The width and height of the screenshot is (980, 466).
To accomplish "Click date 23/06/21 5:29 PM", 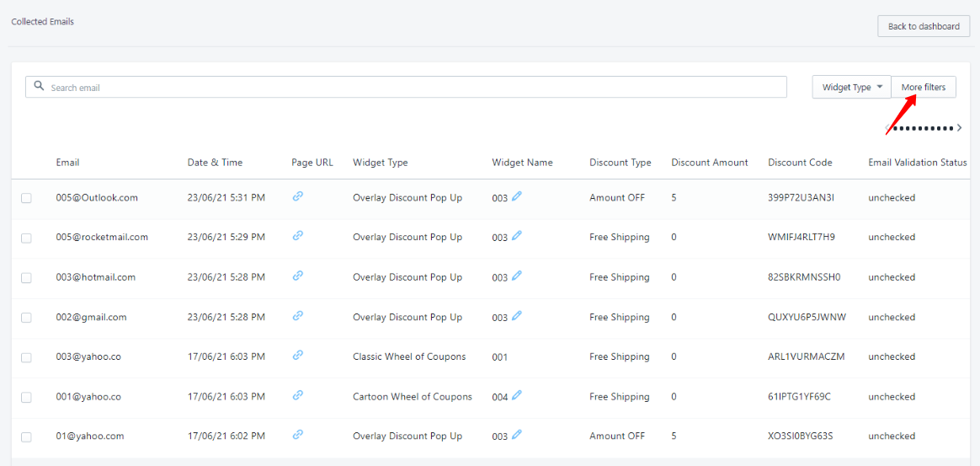I will tap(226, 237).
